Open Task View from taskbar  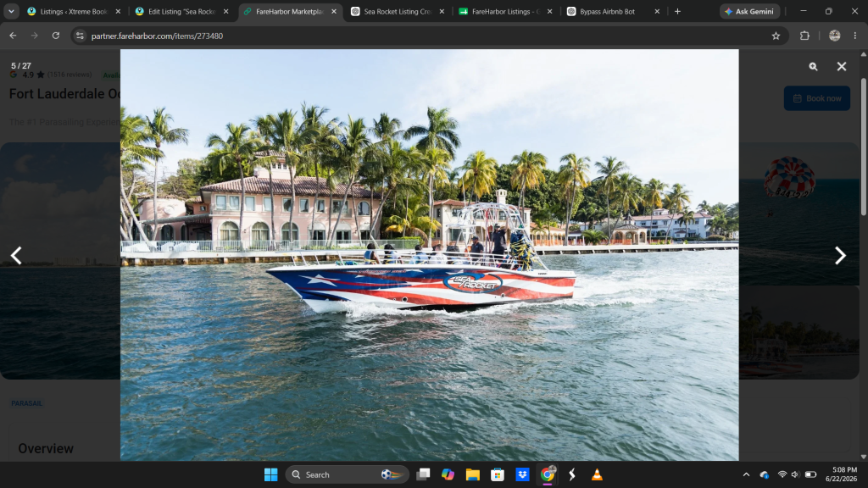424,474
